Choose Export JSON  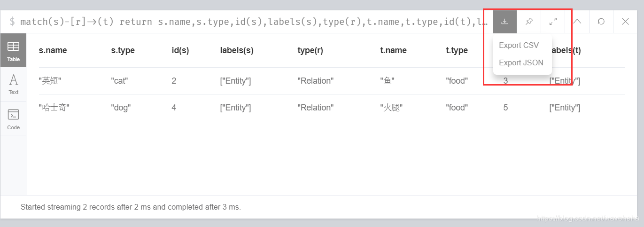[521, 63]
